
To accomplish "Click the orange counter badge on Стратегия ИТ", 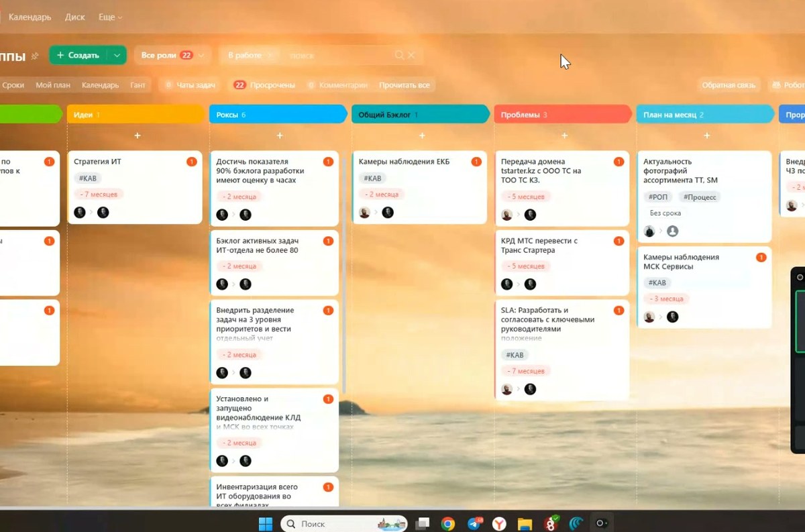I will click(191, 162).
